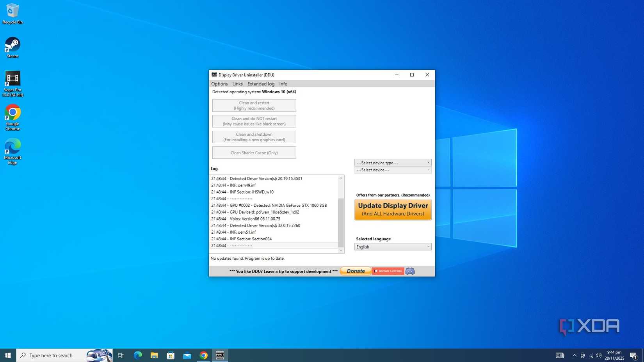Image resolution: width=644 pixels, height=362 pixels.
Task: Click the Update Display Driver banner
Action: tap(393, 209)
